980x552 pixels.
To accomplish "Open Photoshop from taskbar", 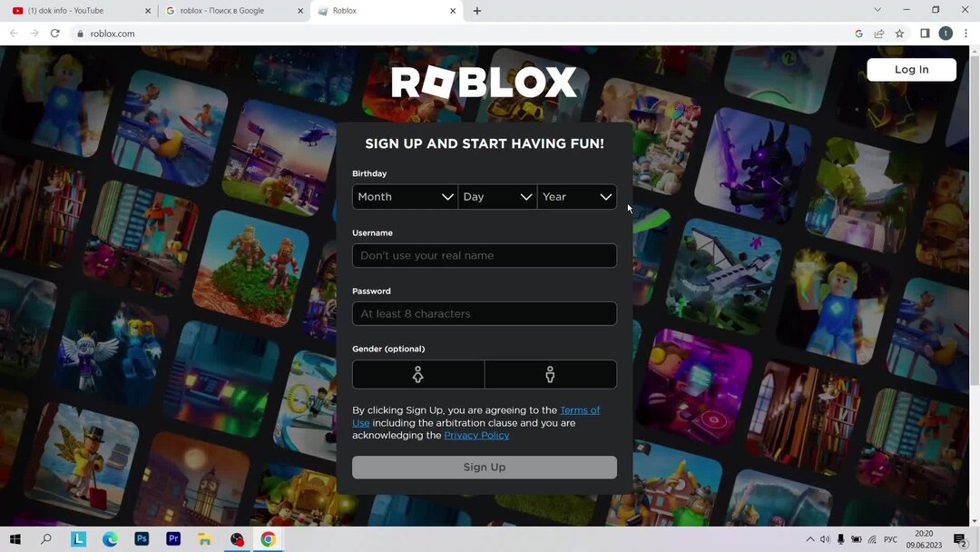I will tap(142, 539).
